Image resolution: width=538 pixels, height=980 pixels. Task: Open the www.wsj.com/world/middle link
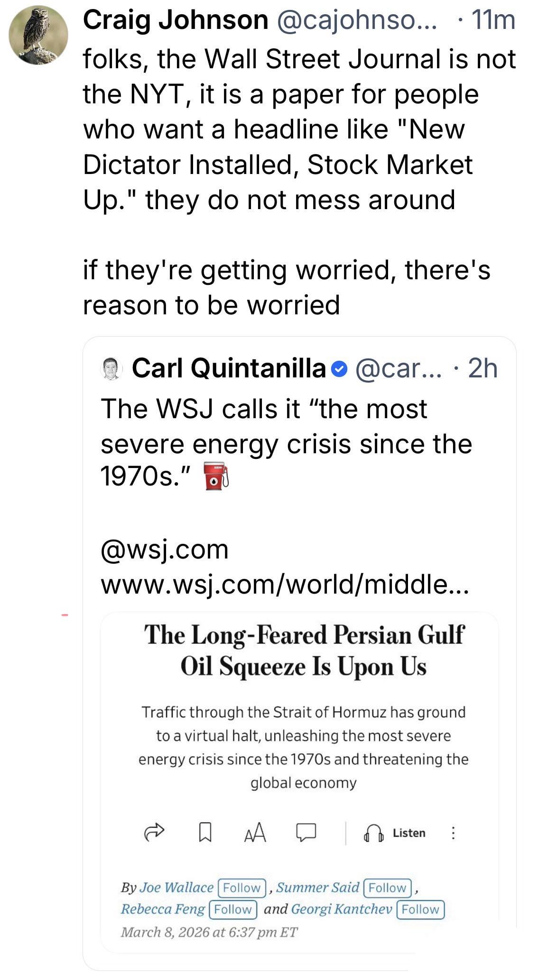pyautogui.click(x=285, y=585)
